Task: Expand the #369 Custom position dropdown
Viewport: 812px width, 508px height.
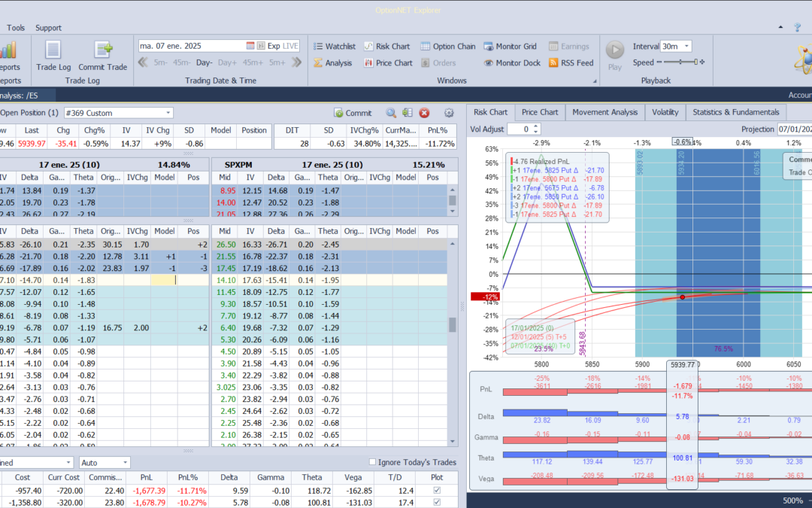Action: tap(168, 113)
